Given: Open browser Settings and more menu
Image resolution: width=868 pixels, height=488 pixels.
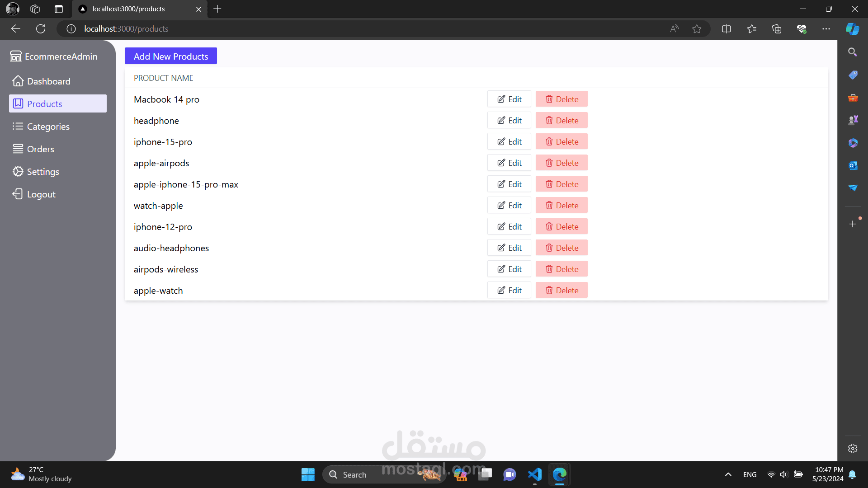Looking at the screenshot, I should coord(826,29).
